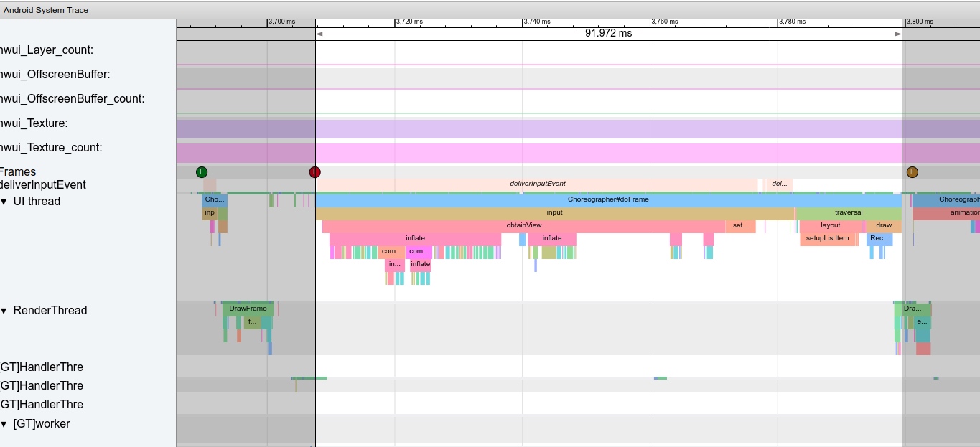Select the orange draw slice
Viewport: 980px width, 447px height.
point(884,225)
